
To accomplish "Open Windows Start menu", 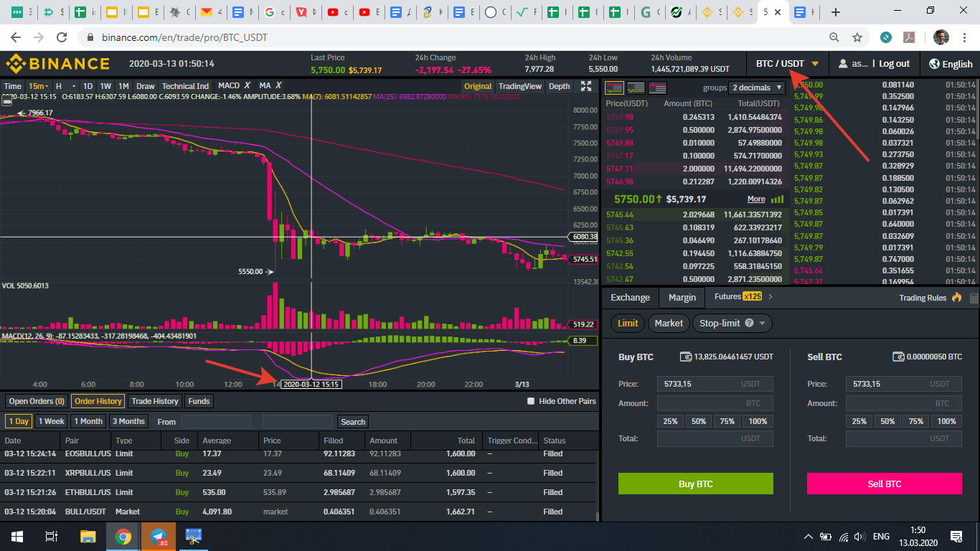I will click(x=17, y=536).
